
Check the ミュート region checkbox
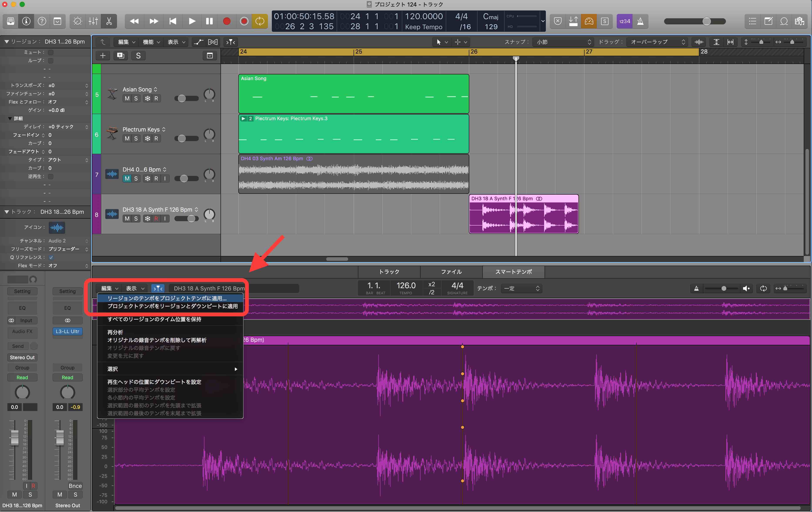point(51,52)
